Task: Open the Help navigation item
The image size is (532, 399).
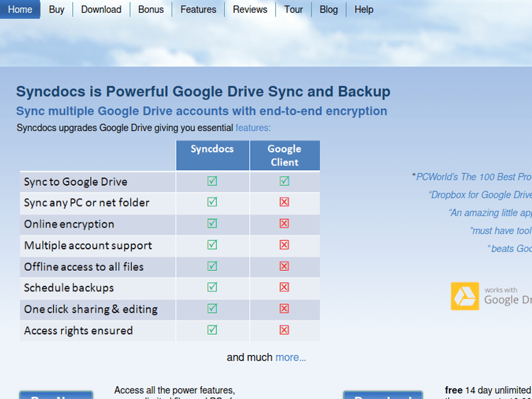Action: pos(364,9)
